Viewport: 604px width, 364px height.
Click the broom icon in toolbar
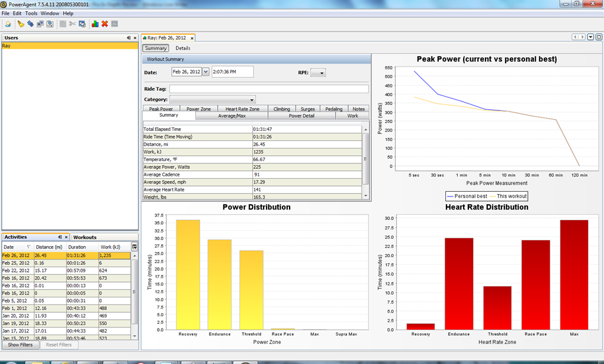[21, 24]
